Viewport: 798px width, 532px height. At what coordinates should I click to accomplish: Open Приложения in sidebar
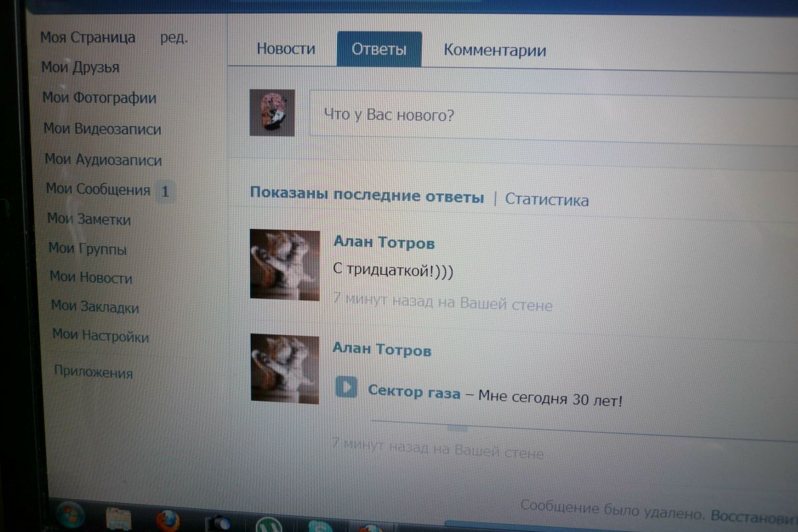(x=93, y=372)
